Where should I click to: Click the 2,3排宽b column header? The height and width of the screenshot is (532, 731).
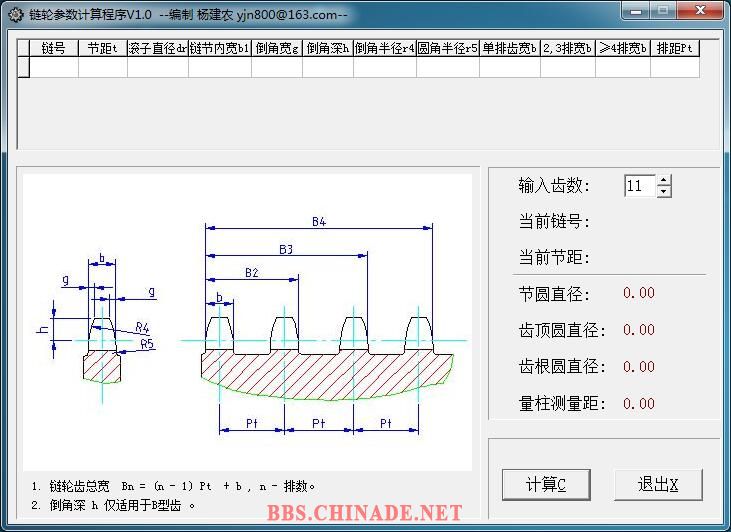567,48
